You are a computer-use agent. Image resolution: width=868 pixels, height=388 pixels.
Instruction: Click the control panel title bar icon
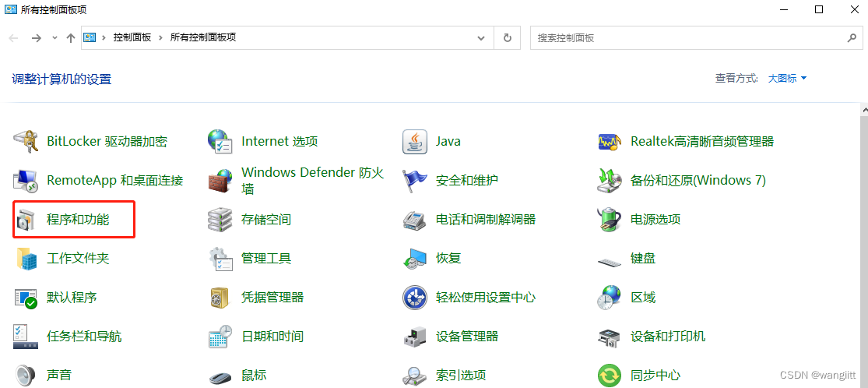tap(10, 9)
